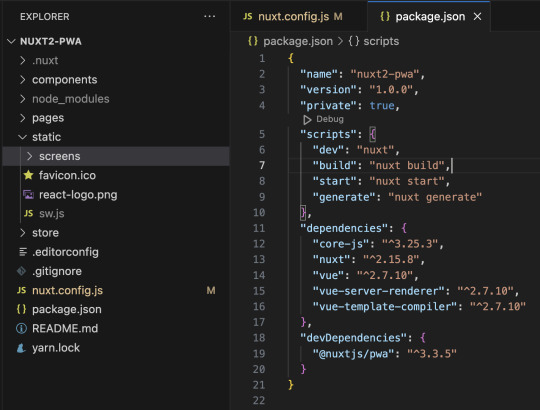The width and height of the screenshot is (540, 410).
Task: Click breadcrumb scripts braces icon
Action: point(354,41)
